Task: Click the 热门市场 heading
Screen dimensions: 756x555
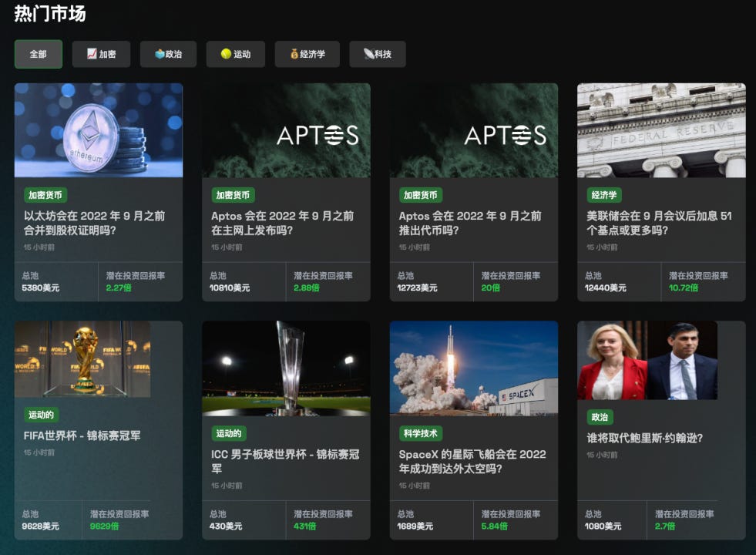Action: 50,14
